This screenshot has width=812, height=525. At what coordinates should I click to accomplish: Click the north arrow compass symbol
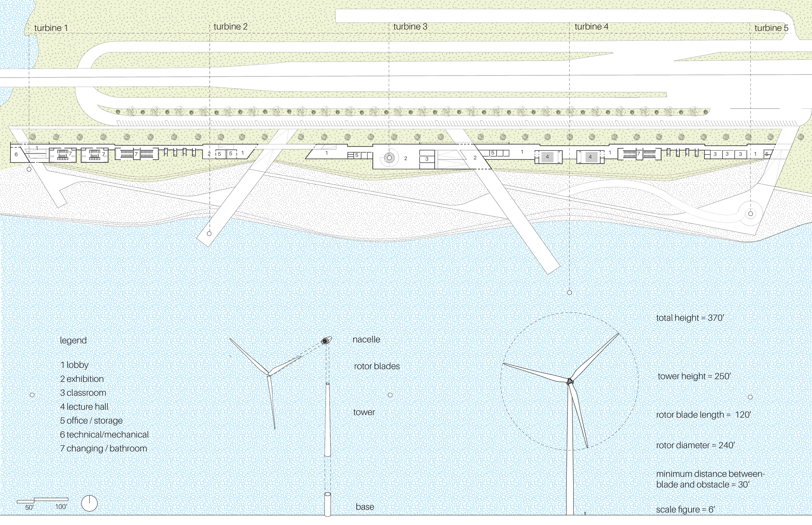[x=89, y=503]
